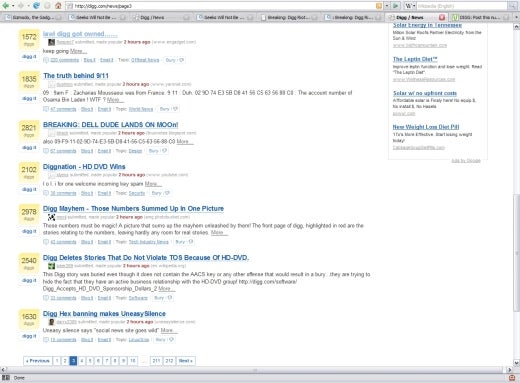
Task: Jump to page 212 in pagination
Action: [x=169, y=361]
